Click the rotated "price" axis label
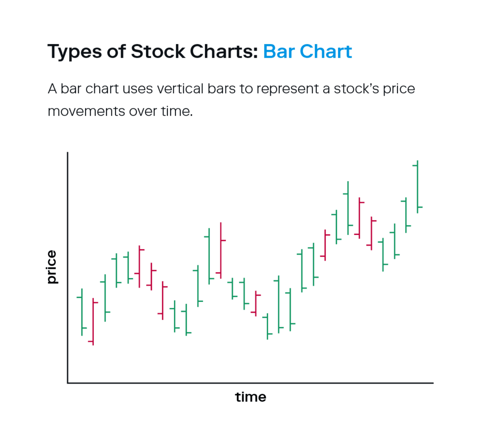The height and width of the screenshot is (448, 503). coord(52,267)
